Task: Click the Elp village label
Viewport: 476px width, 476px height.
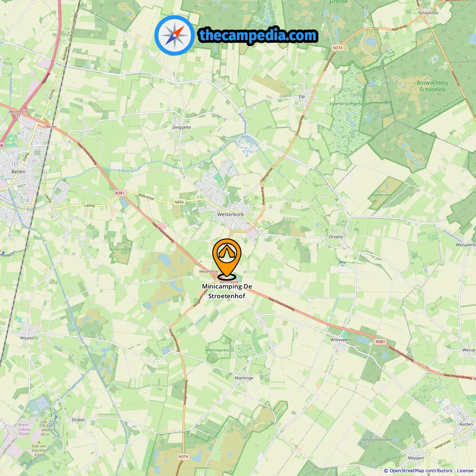Action: point(302,97)
